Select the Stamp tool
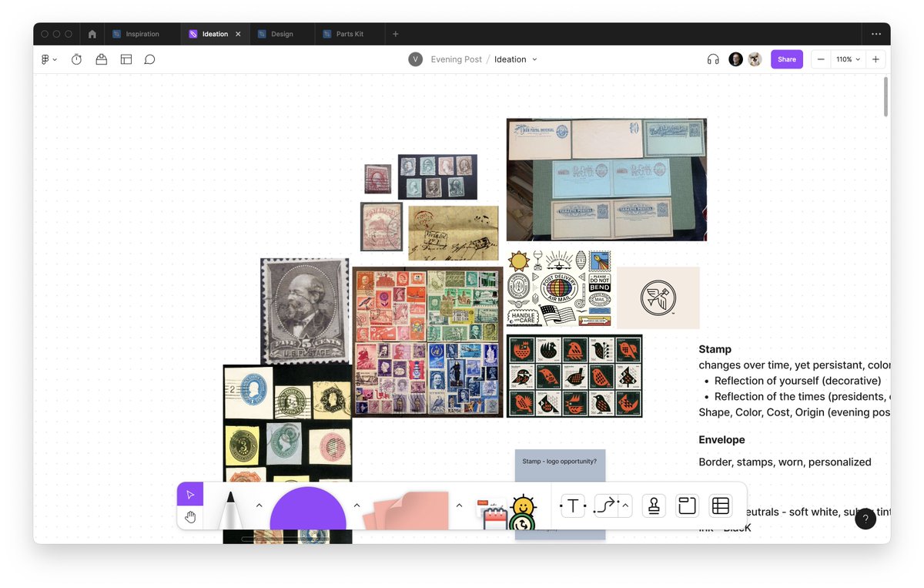The height and width of the screenshot is (588, 924). 654,506
